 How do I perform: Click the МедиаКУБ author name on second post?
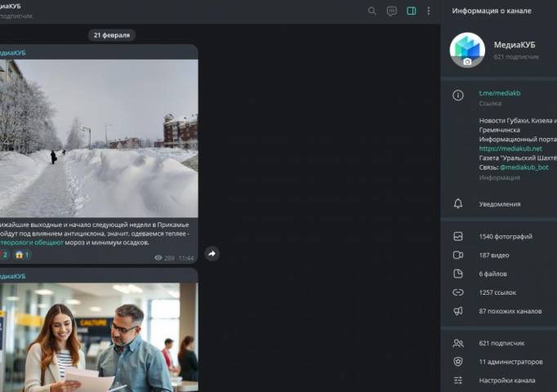[13, 276]
